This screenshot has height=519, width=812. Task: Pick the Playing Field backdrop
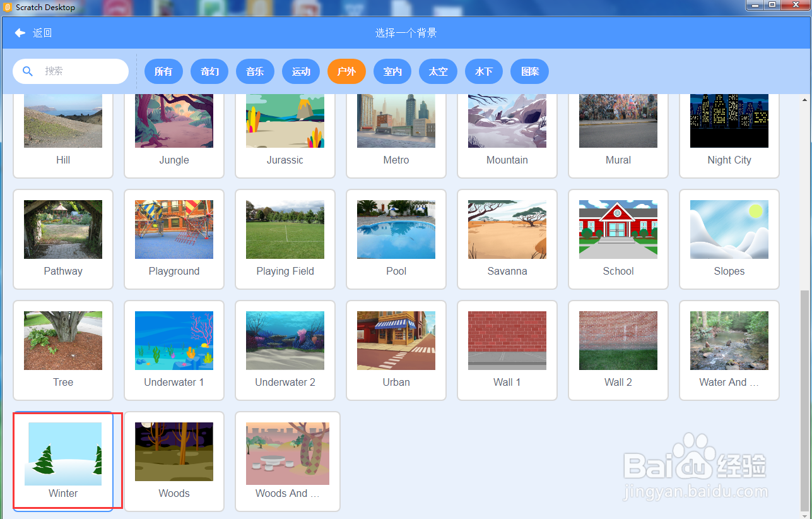tap(285, 239)
